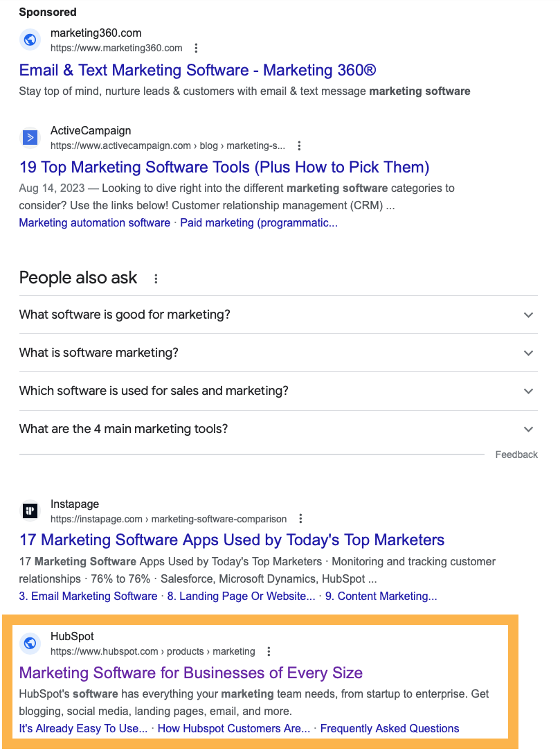Click 'Frequently Asked Questions' HubSpot sitelink

pyautogui.click(x=390, y=729)
